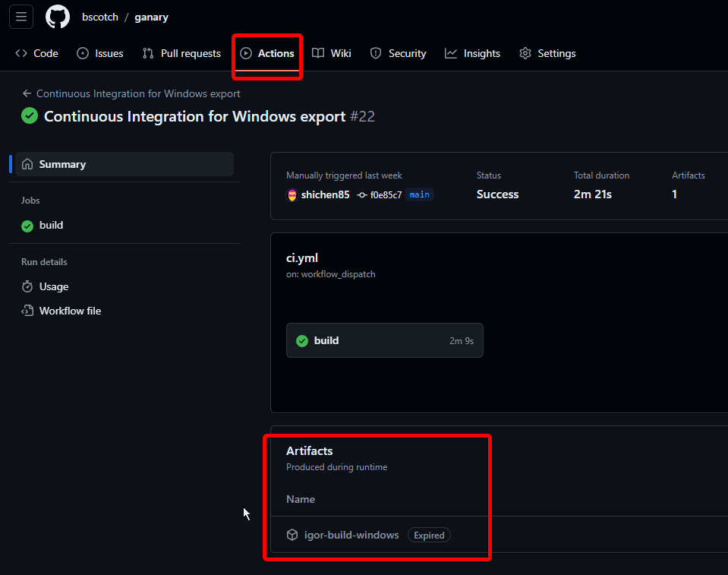Go to the Security tab
The image size is (728, 575).
[x=398, y=53]
